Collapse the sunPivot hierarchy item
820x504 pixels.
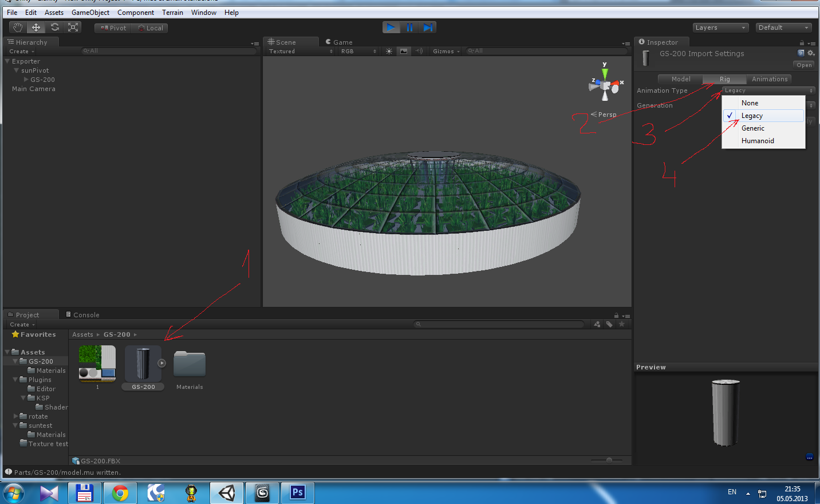tap(17, 70)
